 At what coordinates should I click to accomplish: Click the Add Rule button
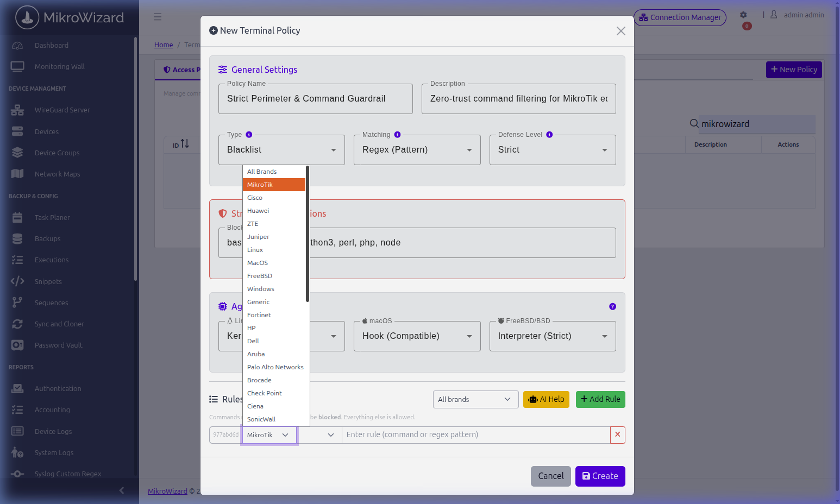[x=600, y=399]
